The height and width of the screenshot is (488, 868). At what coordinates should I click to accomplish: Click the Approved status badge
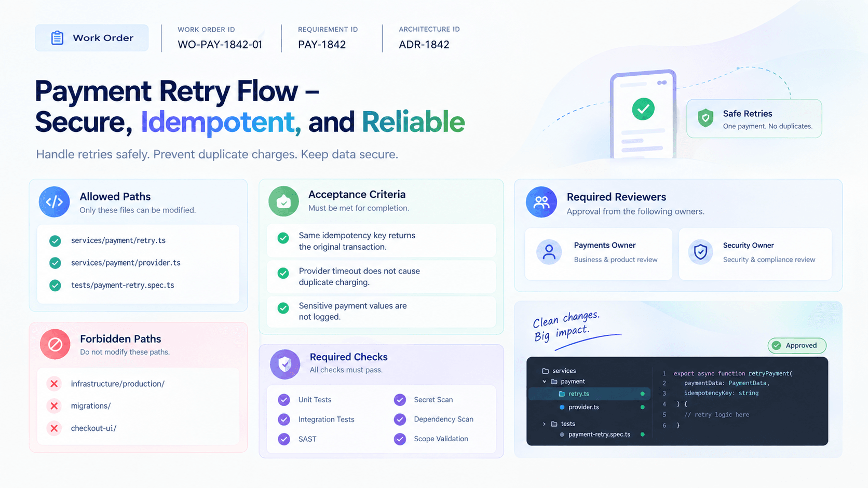[797, 346]
